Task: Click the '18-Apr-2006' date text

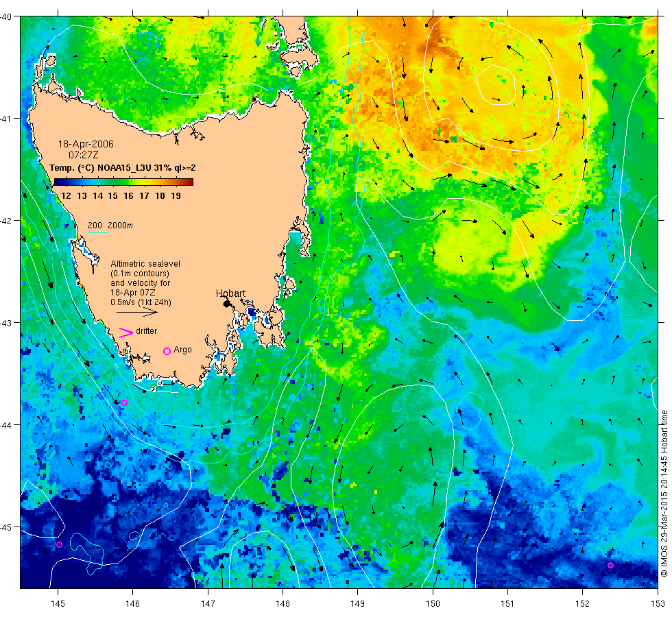Action: click(86, 144)
